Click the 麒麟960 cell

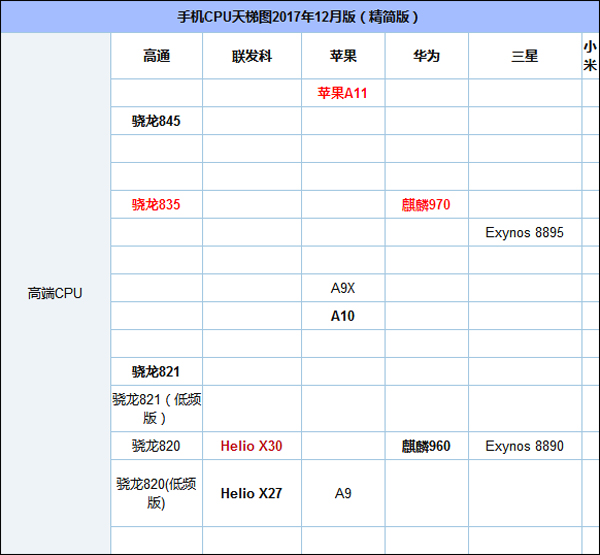426,446
